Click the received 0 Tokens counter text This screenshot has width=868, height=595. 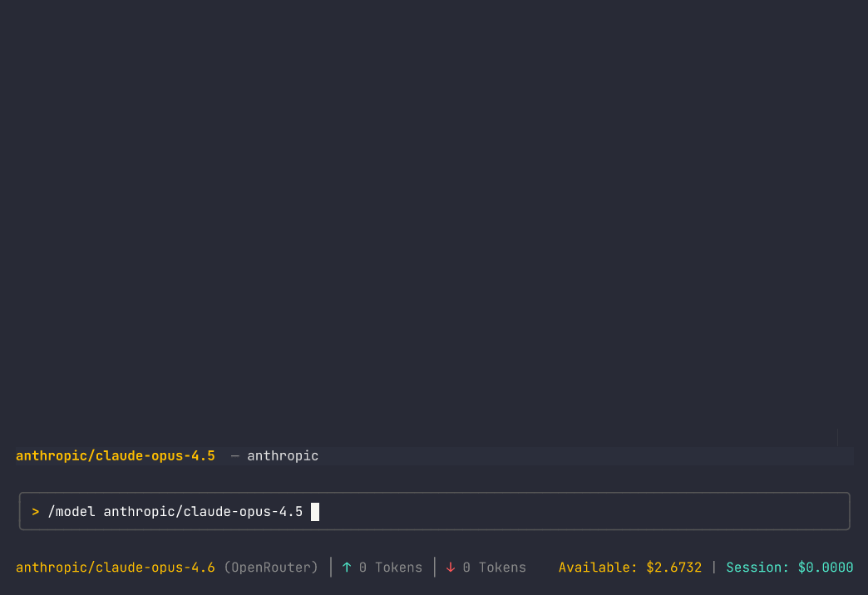coord(493,567)
